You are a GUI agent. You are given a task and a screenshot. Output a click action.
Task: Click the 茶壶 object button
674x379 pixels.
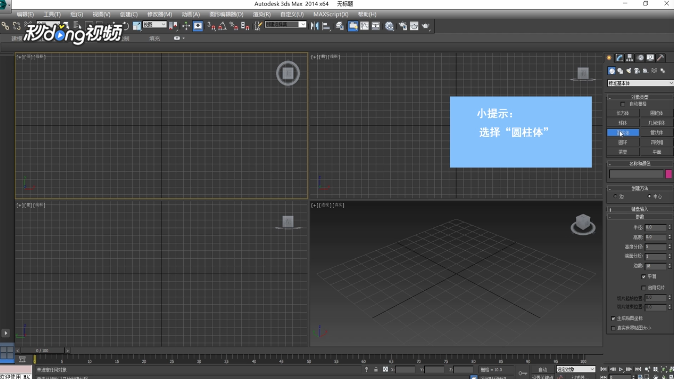point(623,152)
